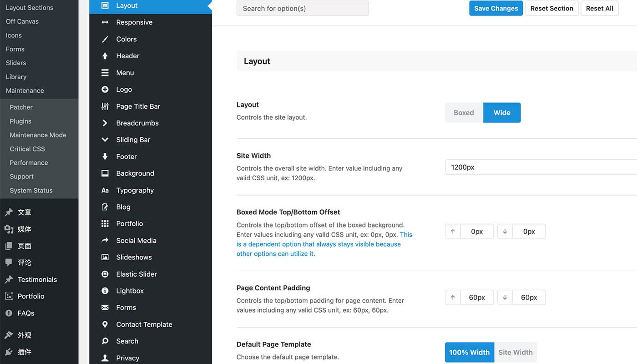The image size is (637, 364).
Task: Click the Page Content Padding top value field
Action: pos(477,298)
